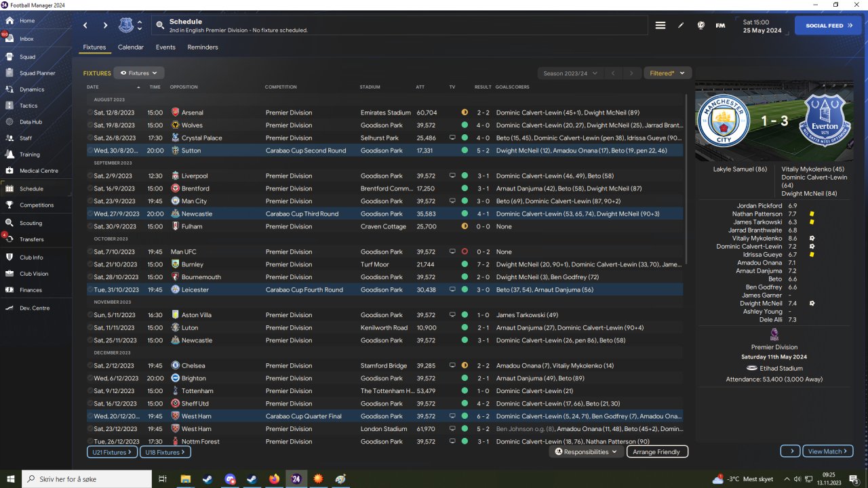Open the Squad Planner clipboard icon
868x488 pixels.
(9, 73)
